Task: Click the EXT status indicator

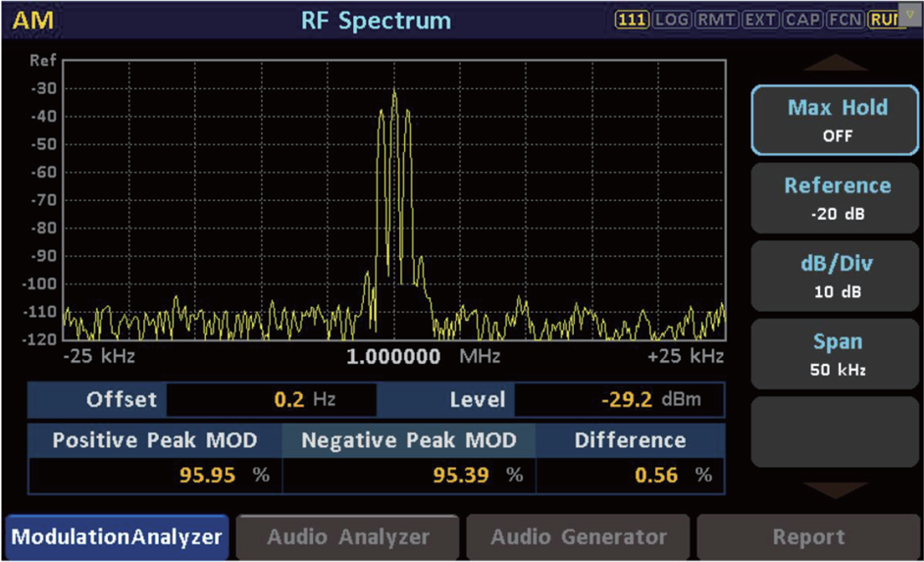Action: coord(760,20)
